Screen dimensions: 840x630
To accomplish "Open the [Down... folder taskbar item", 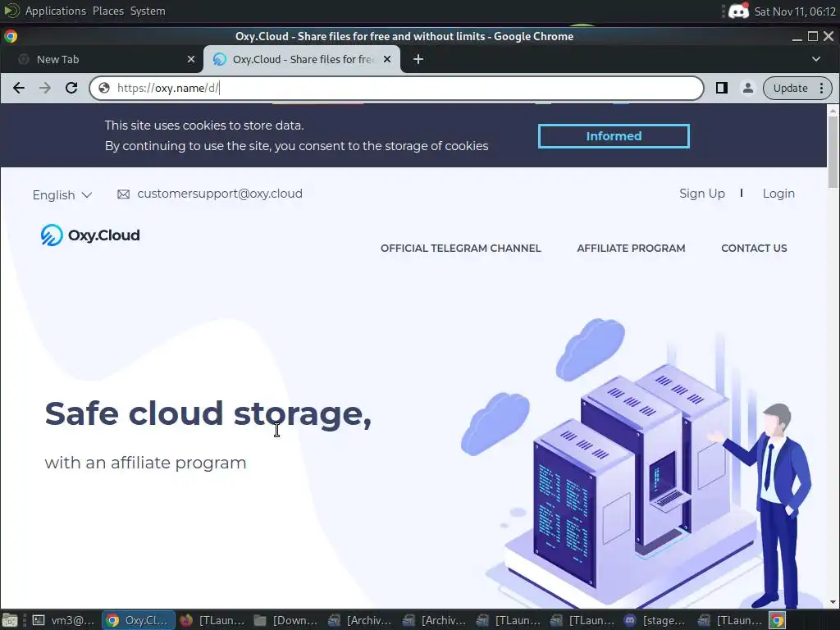I will tap(285, 620).
